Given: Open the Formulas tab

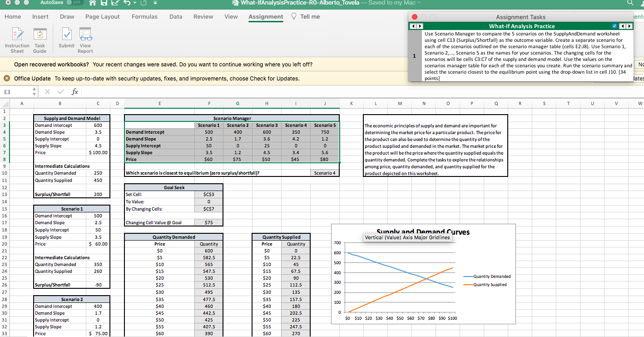Looking at the screenshot, I should click(145, 17).
